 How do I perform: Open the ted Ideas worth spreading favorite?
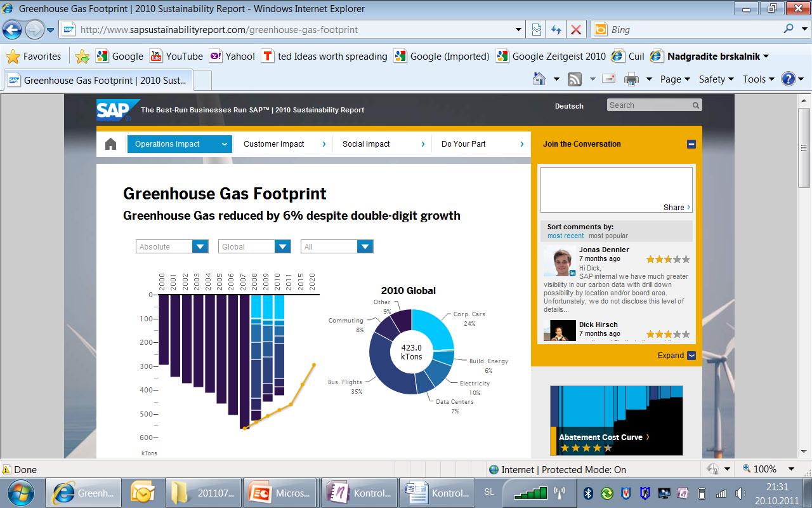(324, 57)
